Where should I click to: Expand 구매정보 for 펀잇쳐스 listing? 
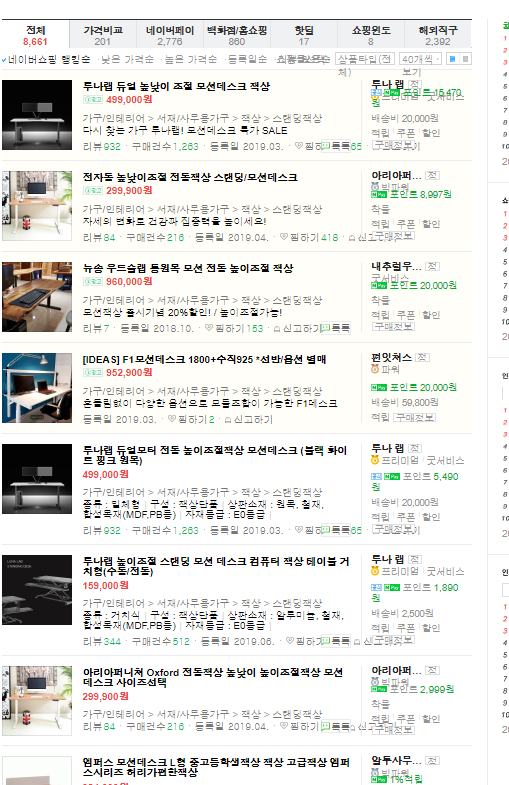(415, 418)
